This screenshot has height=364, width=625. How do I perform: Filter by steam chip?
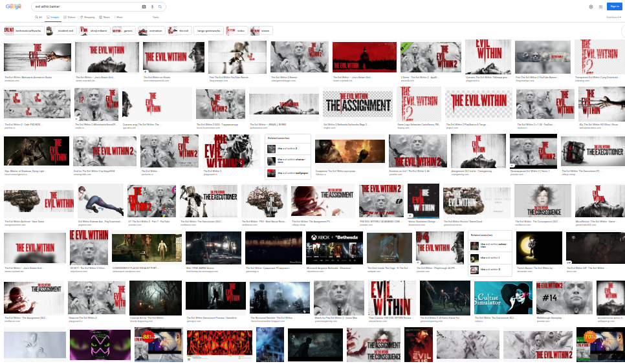tap(261, 30)
